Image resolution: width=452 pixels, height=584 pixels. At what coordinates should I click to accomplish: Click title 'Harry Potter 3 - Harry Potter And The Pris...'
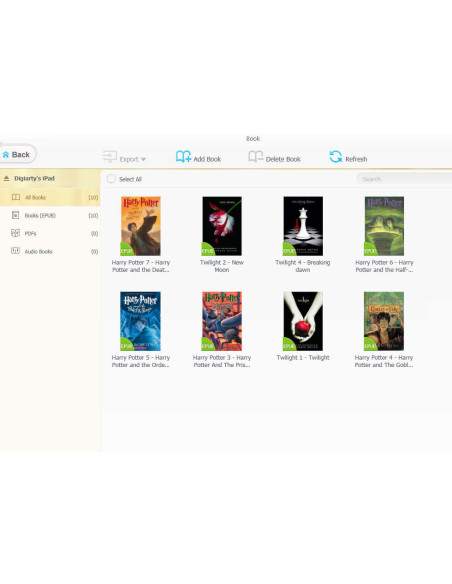tap(222, 361)
